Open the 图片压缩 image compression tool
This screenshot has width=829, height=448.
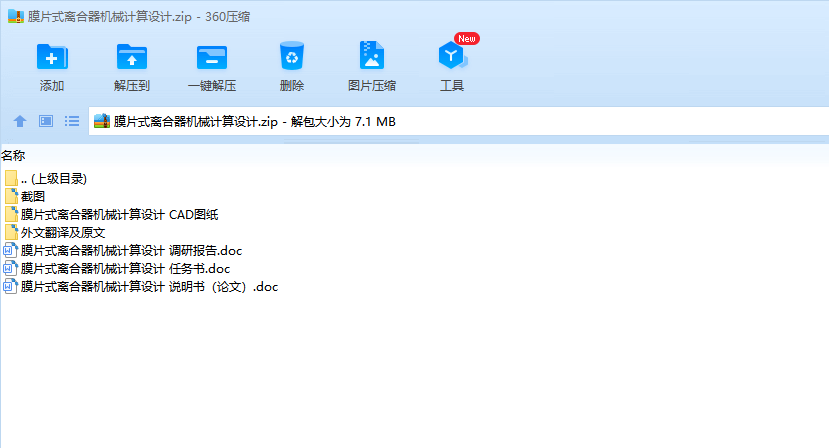click(x=372, y=56)
